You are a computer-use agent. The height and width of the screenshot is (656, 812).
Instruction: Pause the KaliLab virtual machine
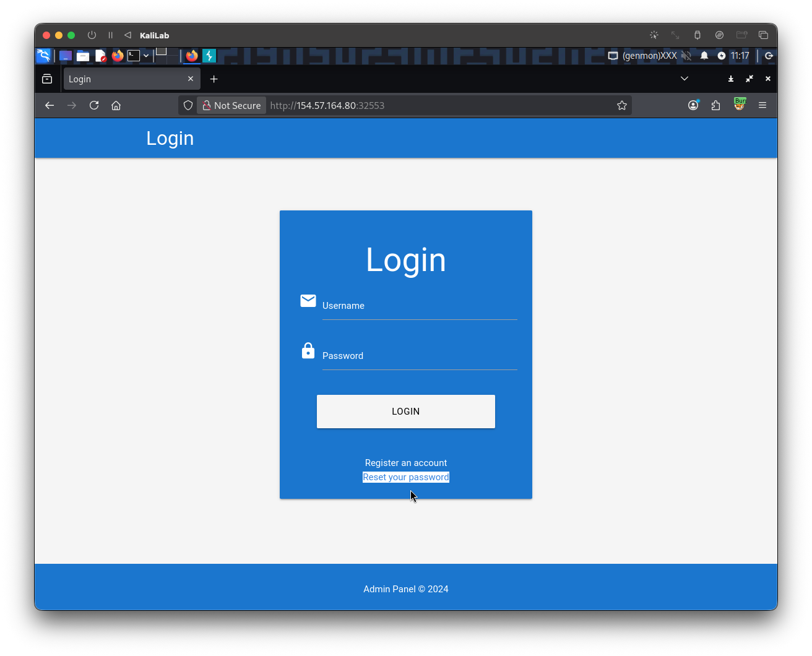point(111,35)
